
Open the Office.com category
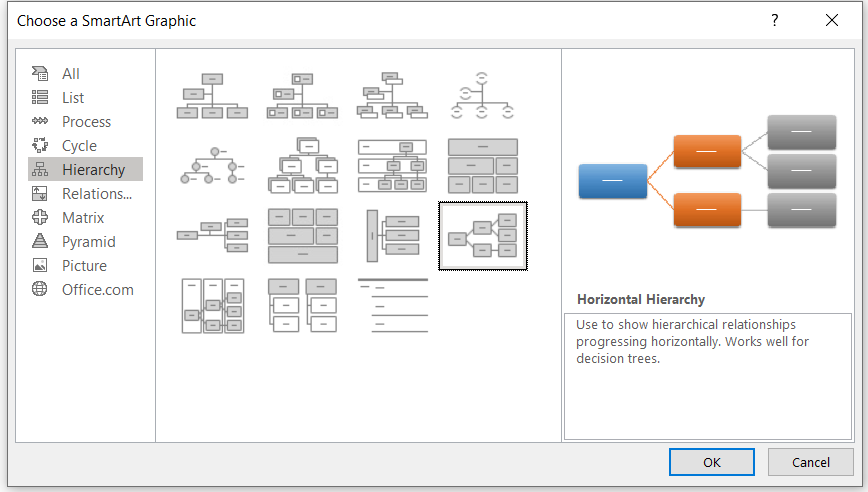coord(85,290)
